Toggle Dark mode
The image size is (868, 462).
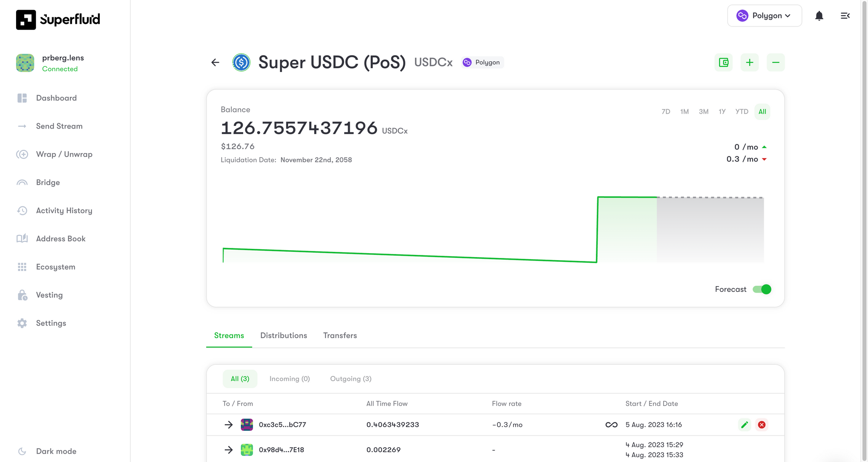47,451
